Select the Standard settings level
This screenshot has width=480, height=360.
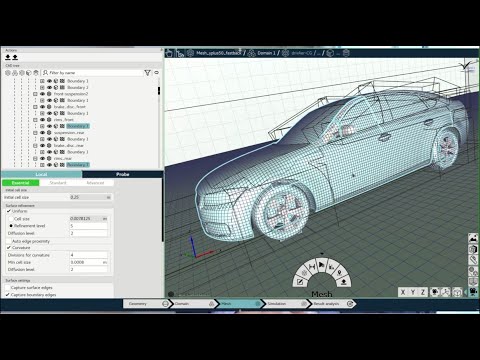58,183
